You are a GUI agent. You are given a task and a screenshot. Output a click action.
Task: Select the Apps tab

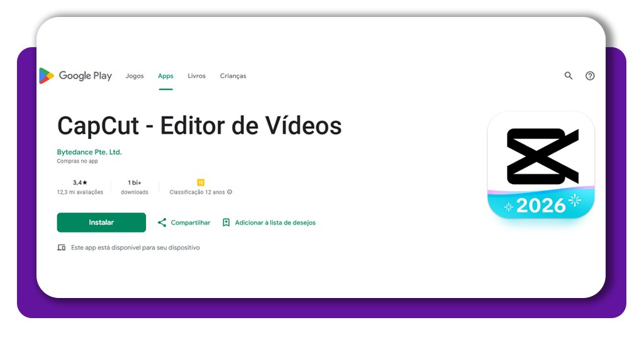pyautogui.click(x=165, y=76)
